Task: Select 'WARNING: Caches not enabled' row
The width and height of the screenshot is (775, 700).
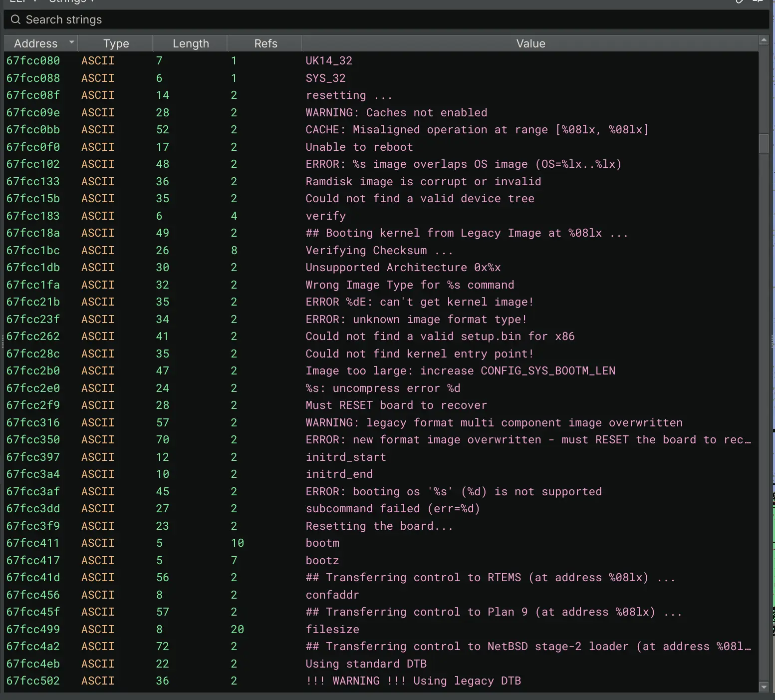Action: (x=396, y=113)
